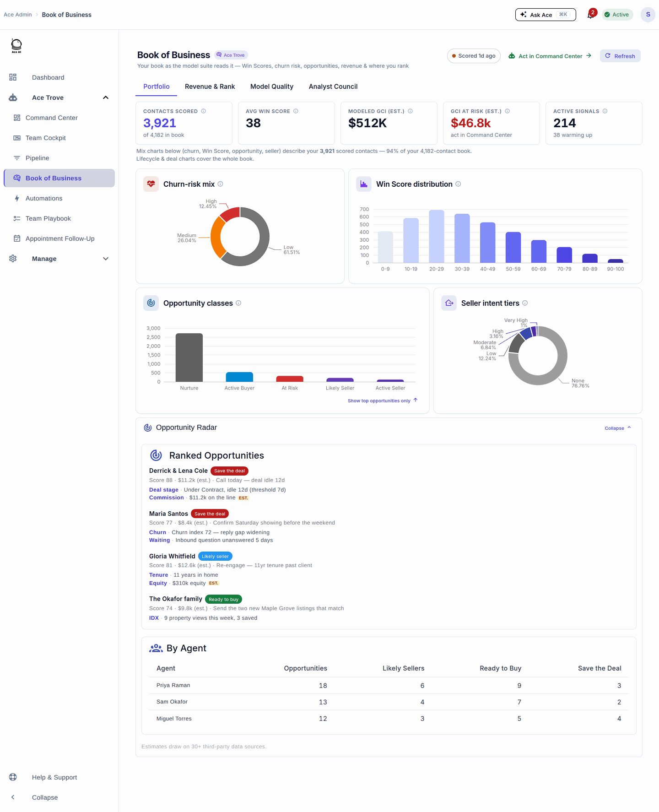Image resolution: width=659 pixels, height=812 pixels.
Task: Click the info icon beside Seller intent tiers
Action: 525,303
